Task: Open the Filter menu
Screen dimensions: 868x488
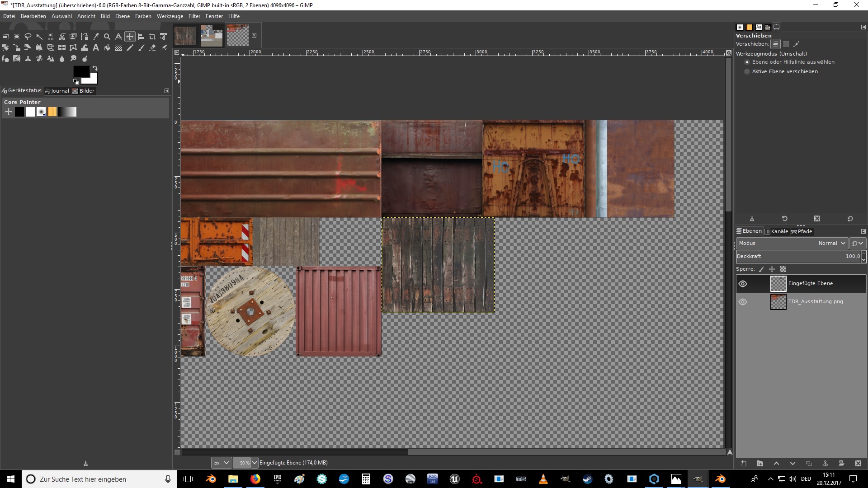Action: click(194, 16)
